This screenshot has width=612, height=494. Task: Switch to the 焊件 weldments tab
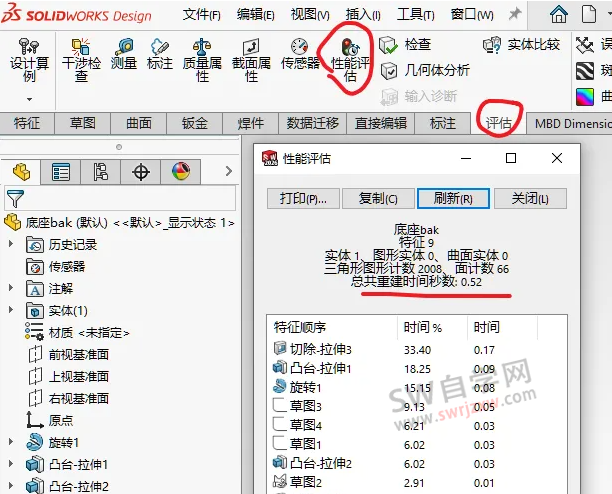(250, 123)
